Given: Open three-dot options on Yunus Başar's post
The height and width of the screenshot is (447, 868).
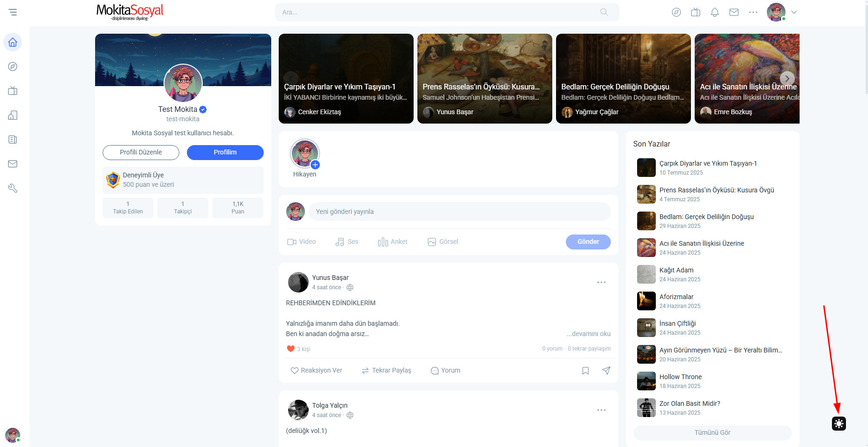Looking at the screenshot, I should coord(601,282).
